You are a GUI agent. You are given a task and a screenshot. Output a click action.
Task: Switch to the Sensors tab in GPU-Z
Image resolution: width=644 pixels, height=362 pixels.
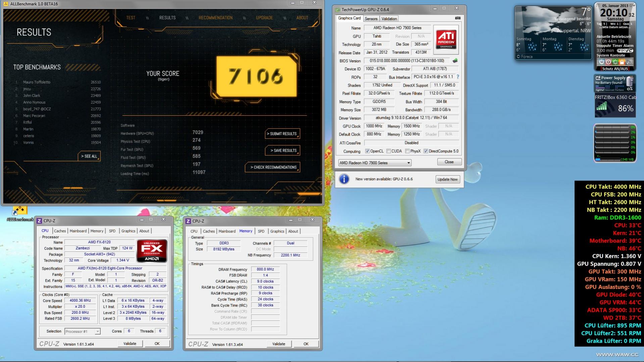click(371, 19)
